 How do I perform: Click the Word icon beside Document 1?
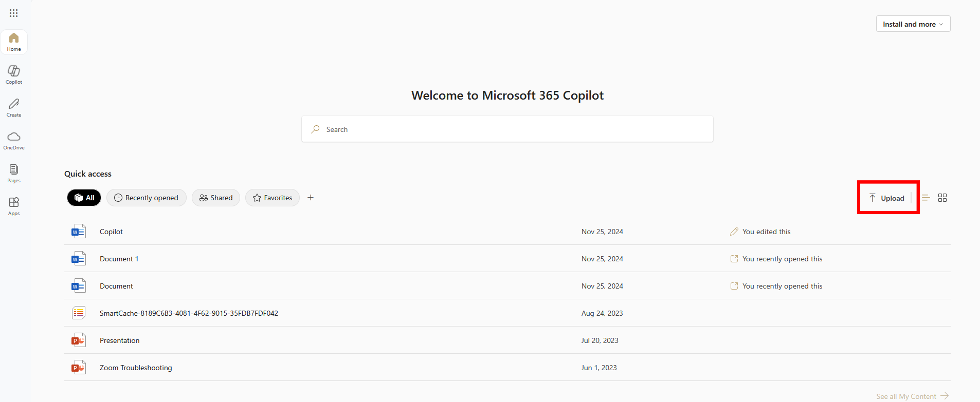tap(78, 258)
